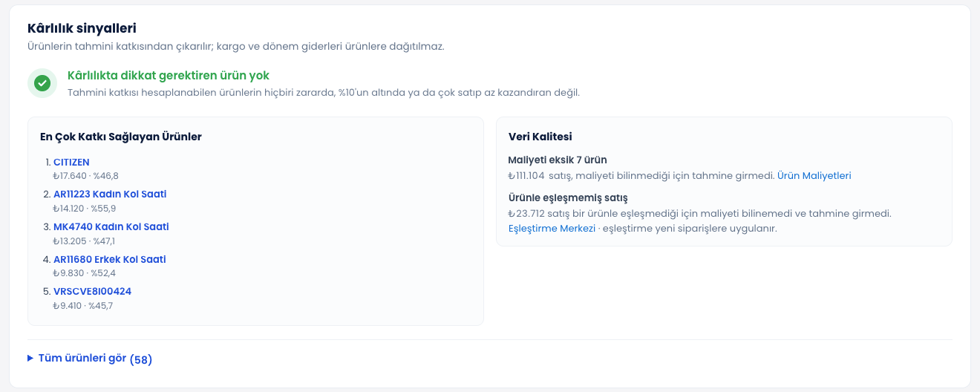
Task: Open the VRSCVE8I00424 product link
Action: (x=92, y=291)
